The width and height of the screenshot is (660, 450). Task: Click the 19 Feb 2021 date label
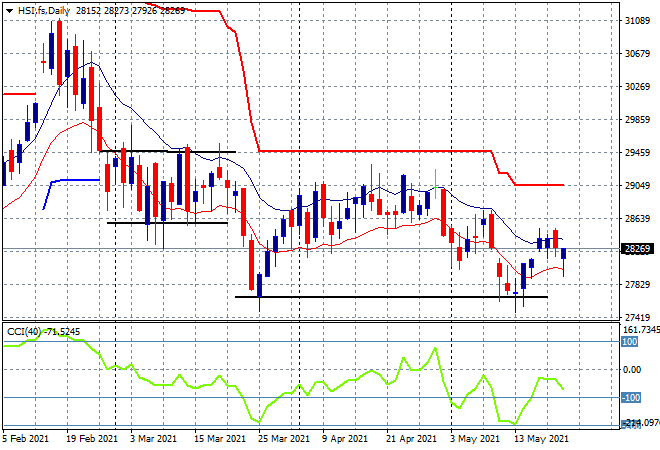coord(92,439)
